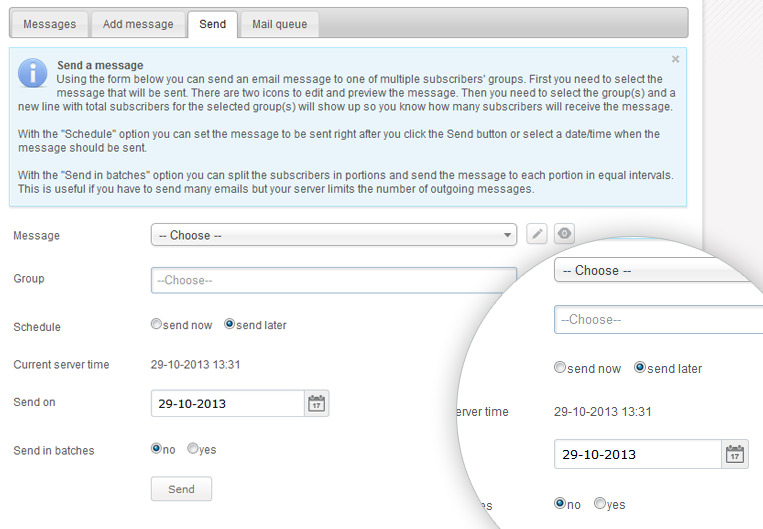
Task: Click the magnified Group chooser field
Action: (657, 320)
